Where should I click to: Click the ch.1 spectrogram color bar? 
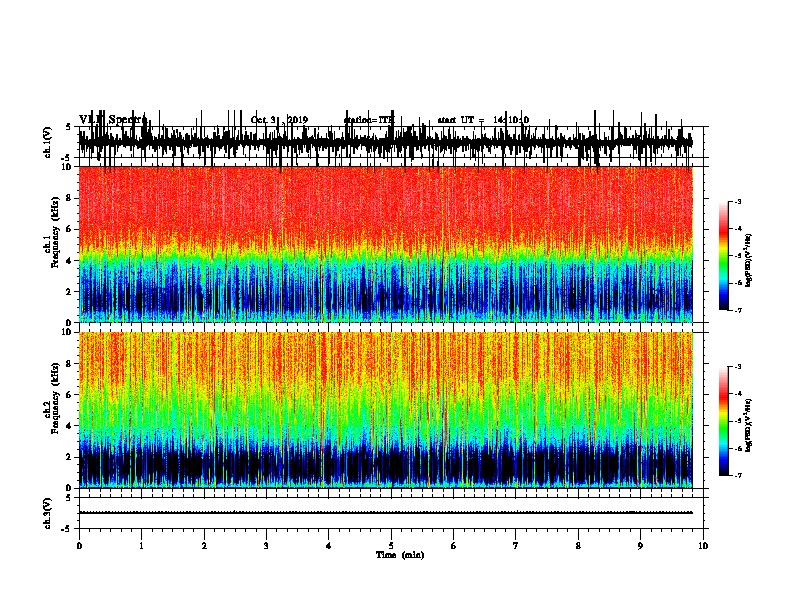coord(723,255)
